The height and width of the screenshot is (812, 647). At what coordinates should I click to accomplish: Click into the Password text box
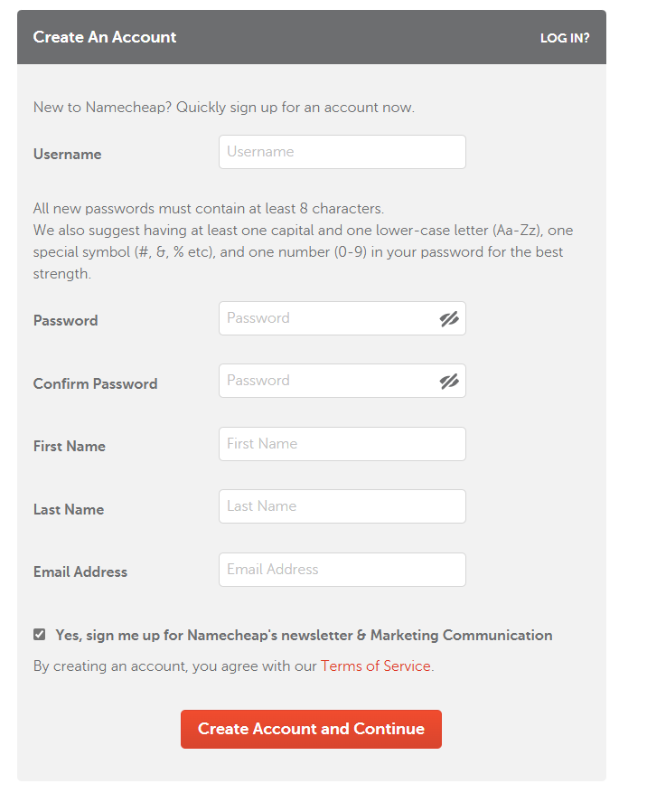coord(327,318)
